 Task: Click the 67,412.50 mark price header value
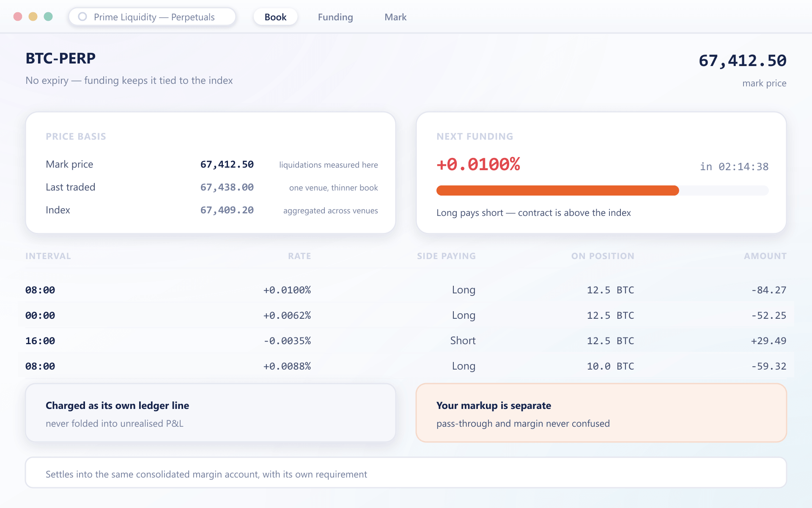tap(742, 61)
